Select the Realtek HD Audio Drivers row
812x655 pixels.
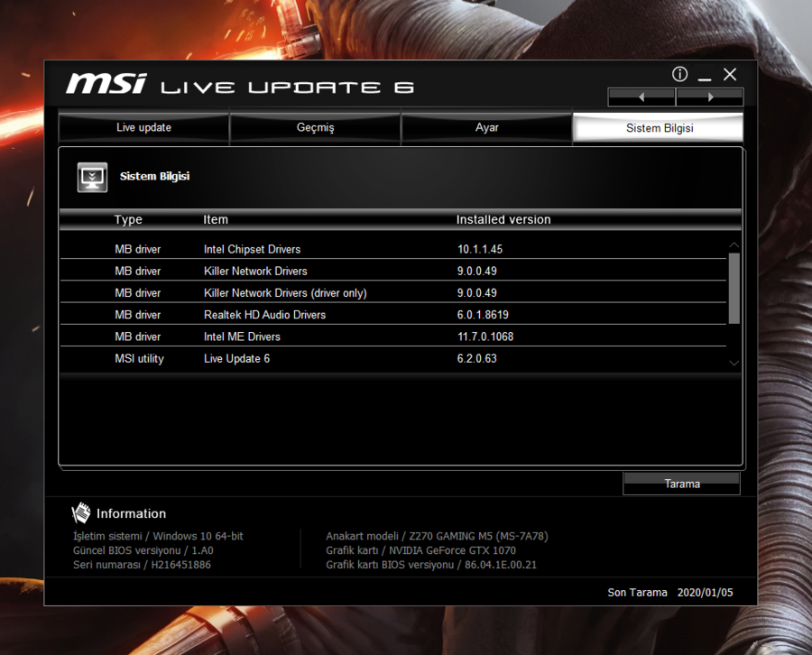point(393,314)
